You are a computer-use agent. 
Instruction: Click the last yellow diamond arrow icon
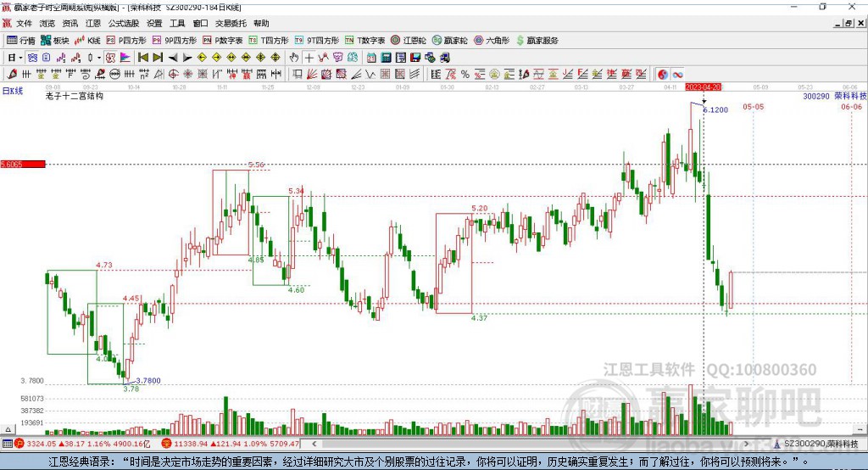275,58
